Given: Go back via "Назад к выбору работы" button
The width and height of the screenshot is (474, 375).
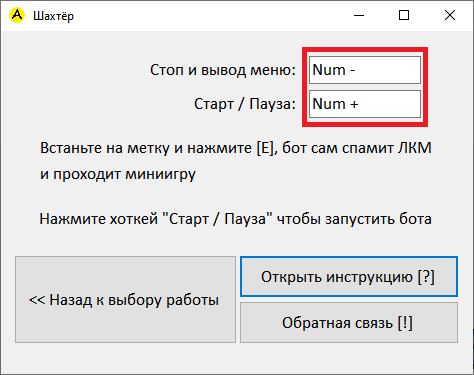Looking at the screenshot, I should [125, 299].
